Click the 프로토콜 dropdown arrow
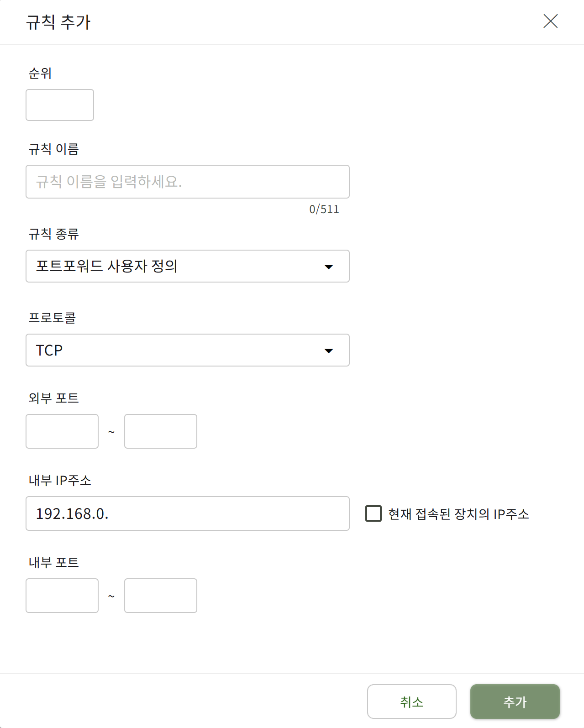Screen dimensions: 584x728 [329, 351]
